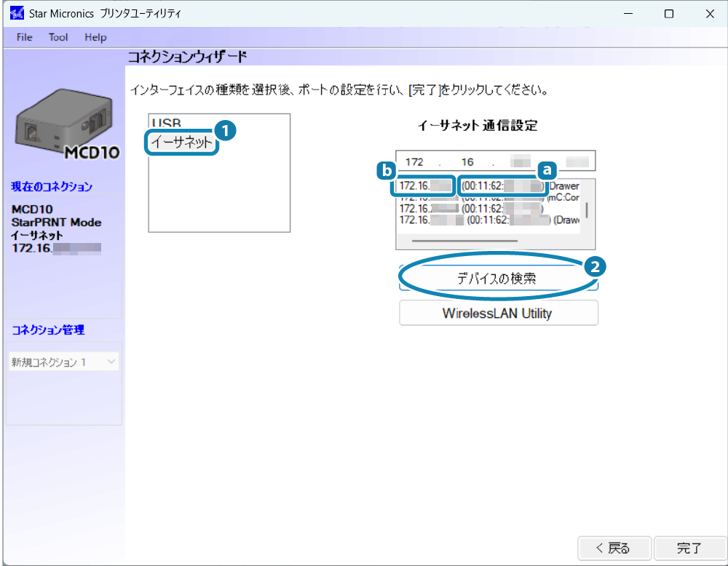
Task: Click the 戻る back button
Action: pyautogui.click(x=613, y=548)
